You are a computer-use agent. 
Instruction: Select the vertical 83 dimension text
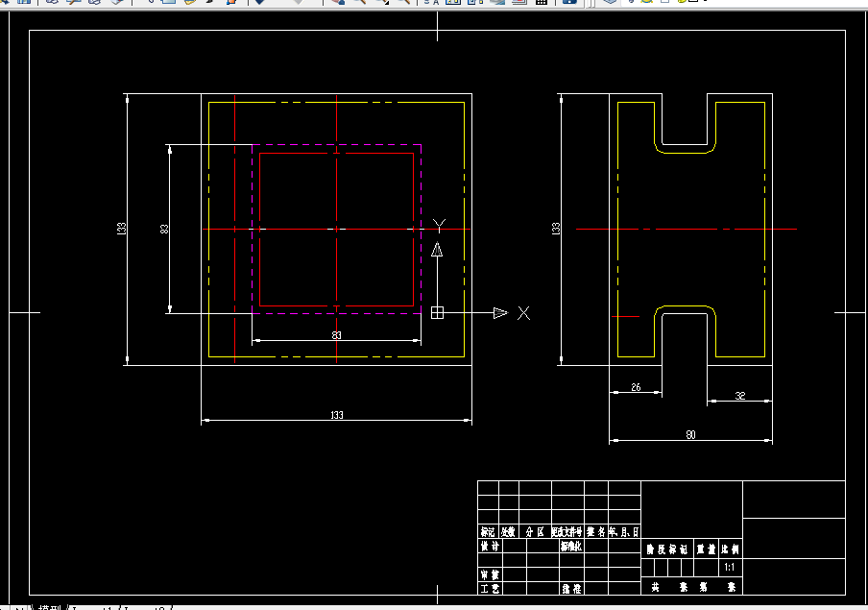pos(164,229)
